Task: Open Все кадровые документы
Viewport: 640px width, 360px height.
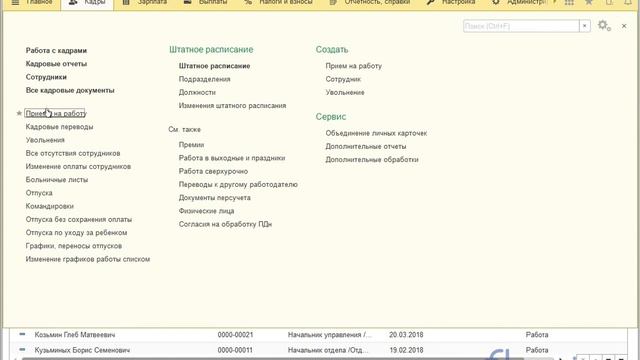Action: pyautogui.click(x=70, y=90)
